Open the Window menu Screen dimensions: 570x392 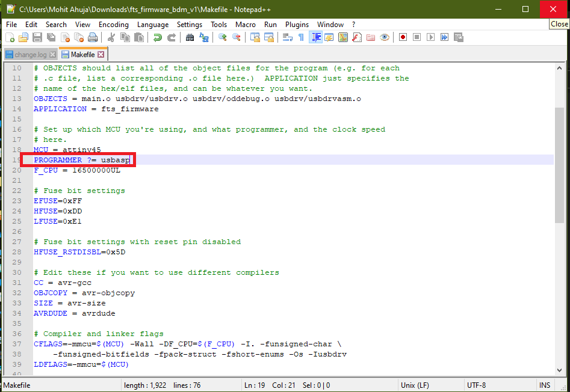(330, 24)
